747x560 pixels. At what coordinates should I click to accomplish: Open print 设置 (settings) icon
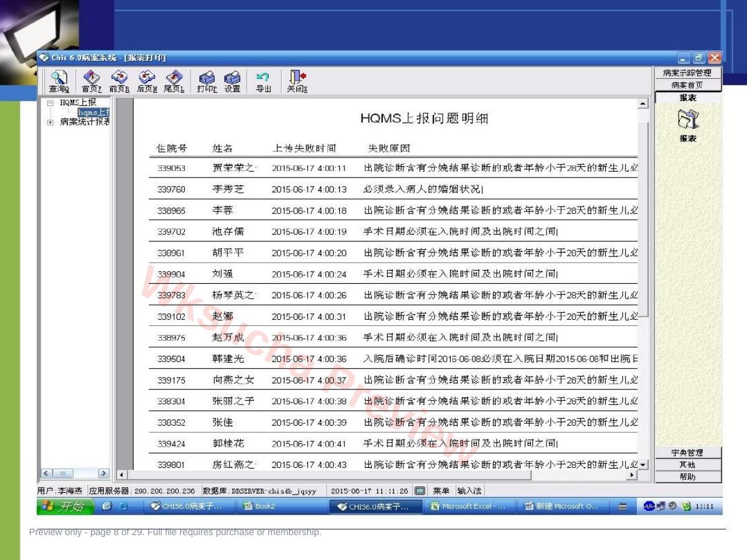tap(232, 82)
